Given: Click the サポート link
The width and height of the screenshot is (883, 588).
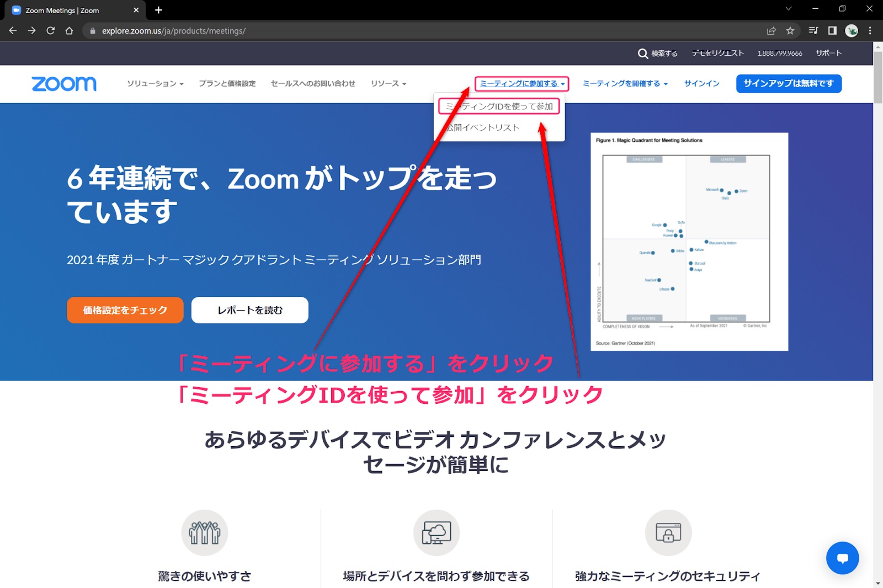Looking at the screenshot, I should (x=829, y=54).
